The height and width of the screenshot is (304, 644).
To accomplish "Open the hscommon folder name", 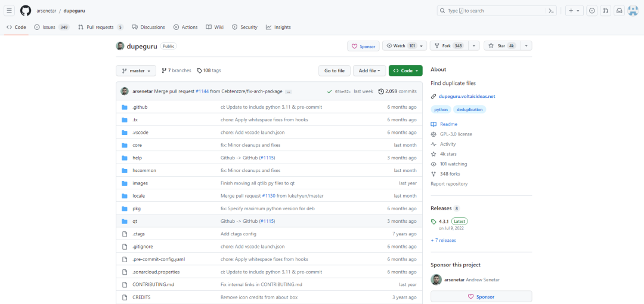I will pos(144,170).
